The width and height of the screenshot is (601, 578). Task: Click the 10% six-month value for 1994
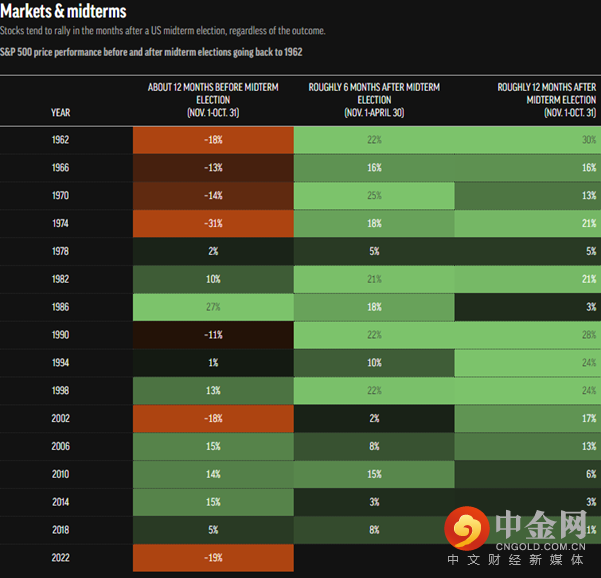coord(374,363)
